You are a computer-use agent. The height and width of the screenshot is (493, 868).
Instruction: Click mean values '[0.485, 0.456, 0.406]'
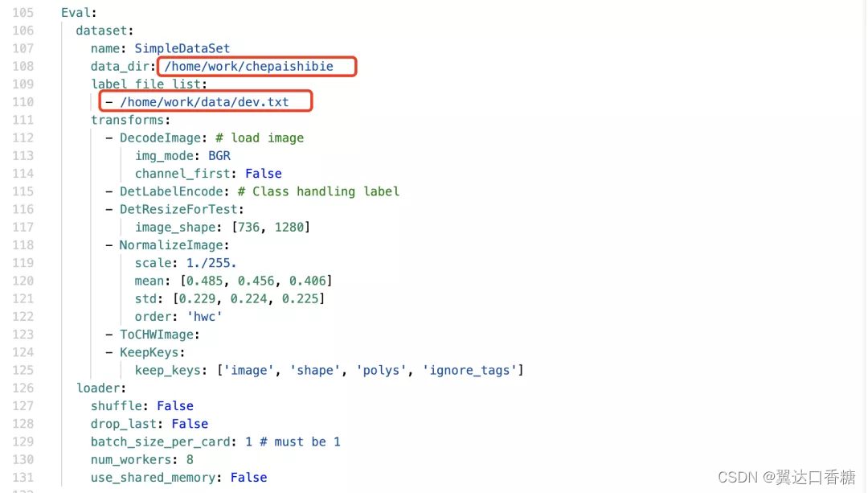point(256,281)
